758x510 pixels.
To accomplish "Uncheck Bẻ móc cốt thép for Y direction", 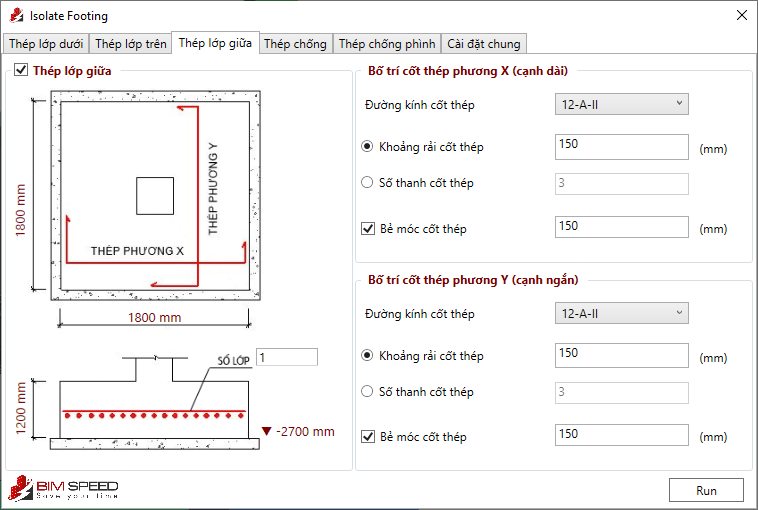I will pyautogui.click(x=367, y=437).
